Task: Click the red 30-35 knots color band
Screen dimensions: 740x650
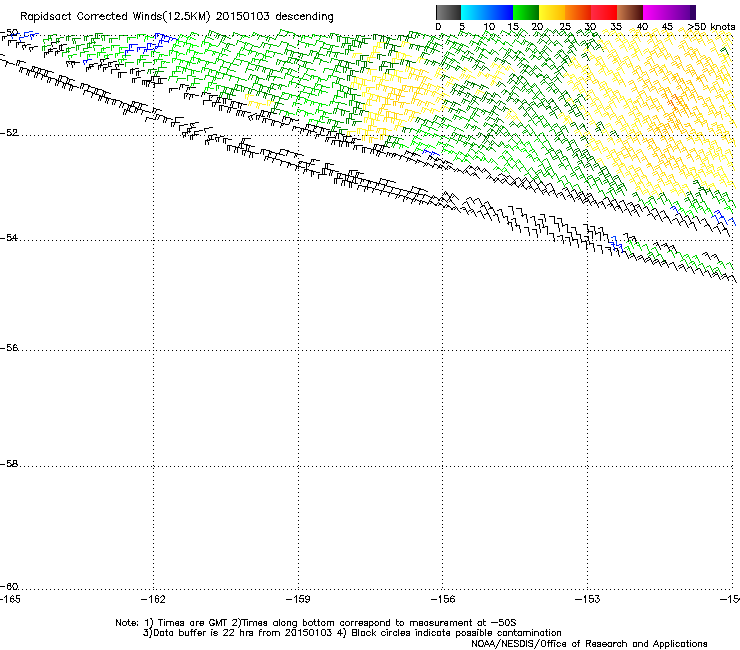Action: click(604, 12)
